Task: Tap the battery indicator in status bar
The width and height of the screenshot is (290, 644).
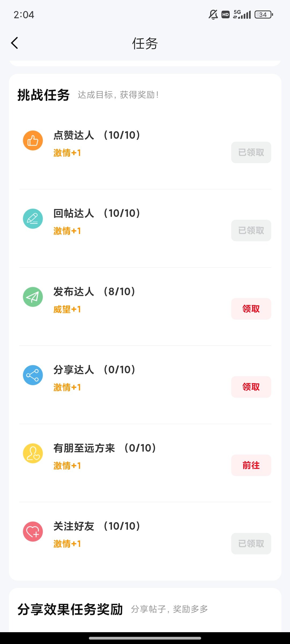Action: (264, 14)
